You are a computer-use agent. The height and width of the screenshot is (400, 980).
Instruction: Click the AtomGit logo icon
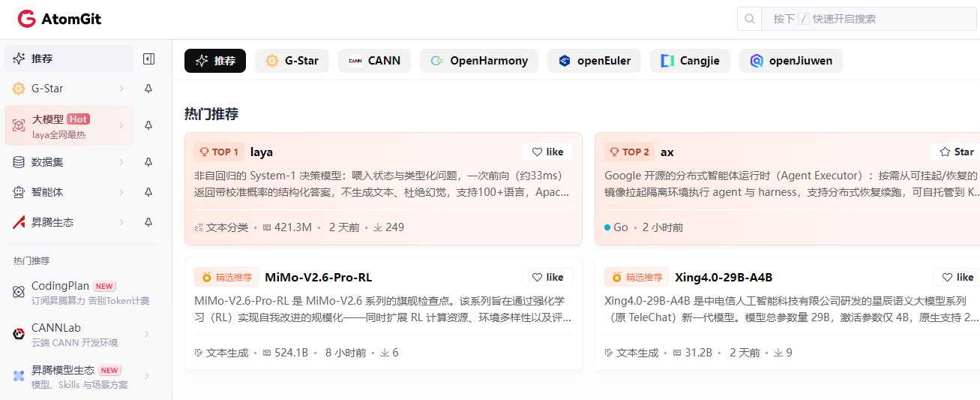coord(27,19)
